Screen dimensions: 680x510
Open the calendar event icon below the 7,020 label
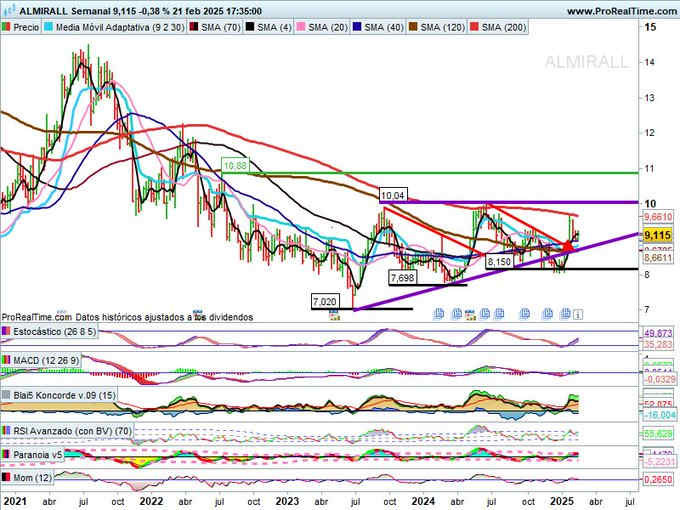tap(334, 314)
